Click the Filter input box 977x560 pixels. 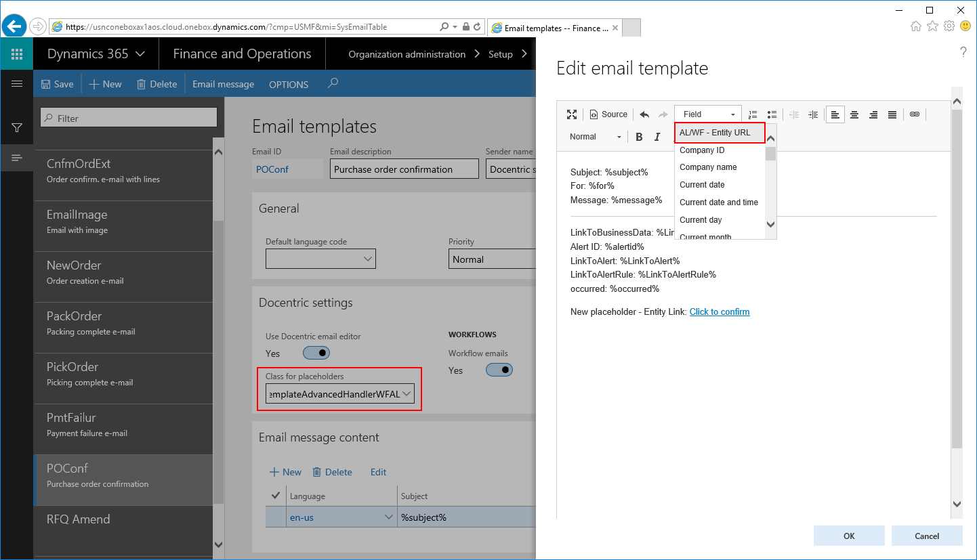129,118
